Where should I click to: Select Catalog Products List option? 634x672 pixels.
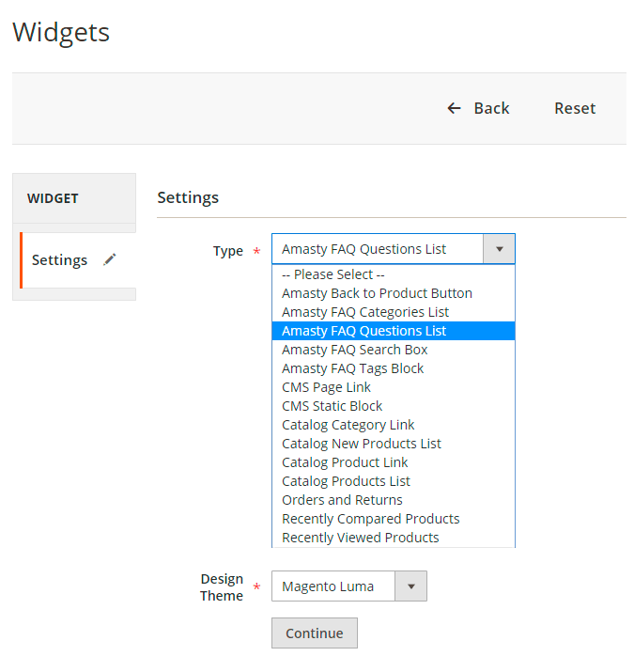(x=394, y=481)
